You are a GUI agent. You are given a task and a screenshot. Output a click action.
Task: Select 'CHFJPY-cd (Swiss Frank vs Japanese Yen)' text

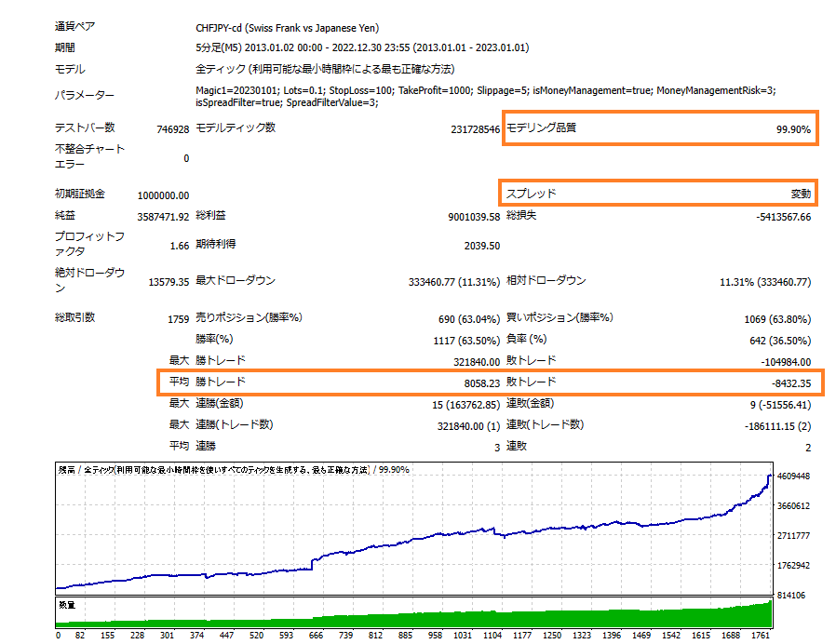pyautogui.click(x=288, y=28)
